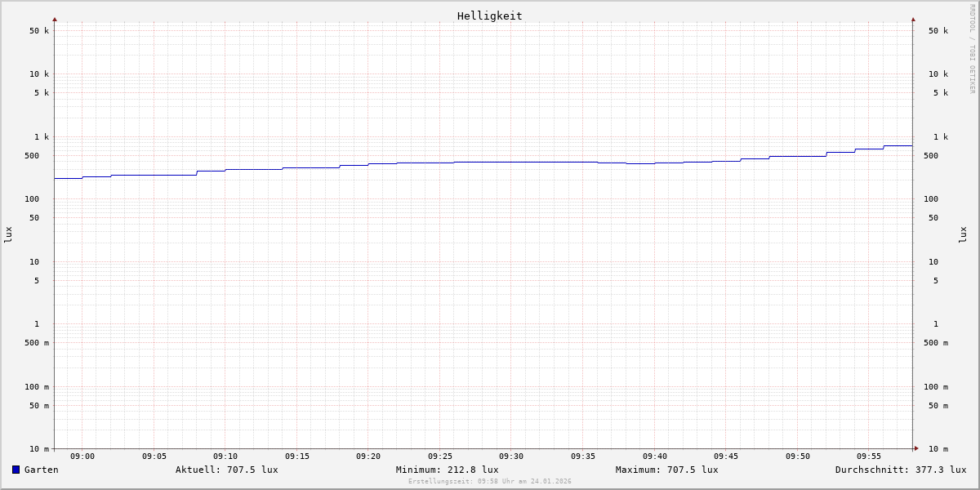Screen dimensions: 980x490
Task: Click the Maximum: 707.5 lux value
Action: [666, 470]
